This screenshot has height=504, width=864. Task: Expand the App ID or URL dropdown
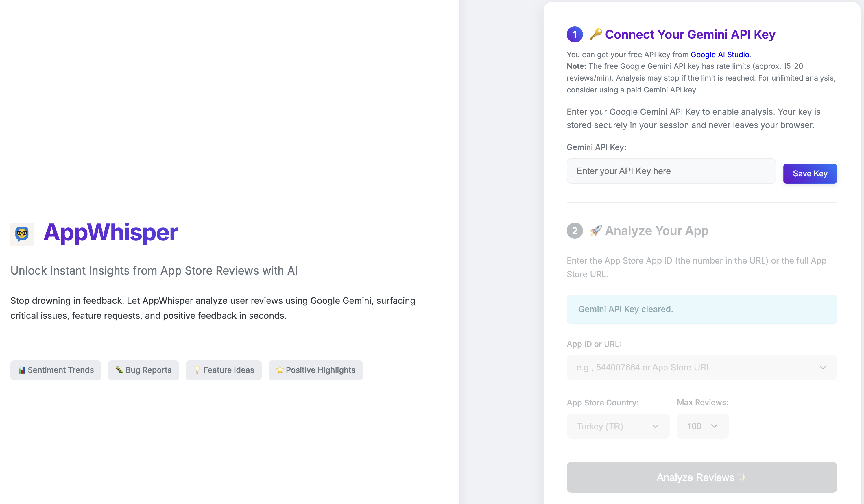click(701, 367)
